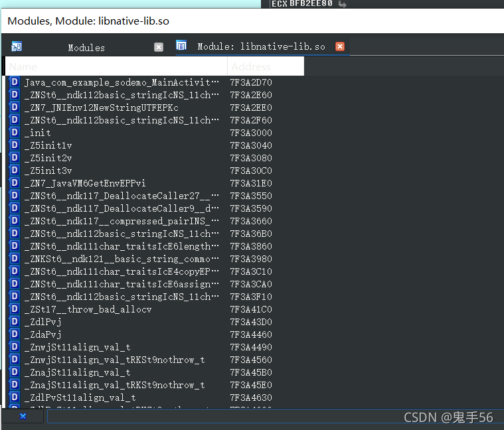This screenshot has width=504, height=430.
Task: Click address 7F3A2D70
Action: [x=251, y=82]
